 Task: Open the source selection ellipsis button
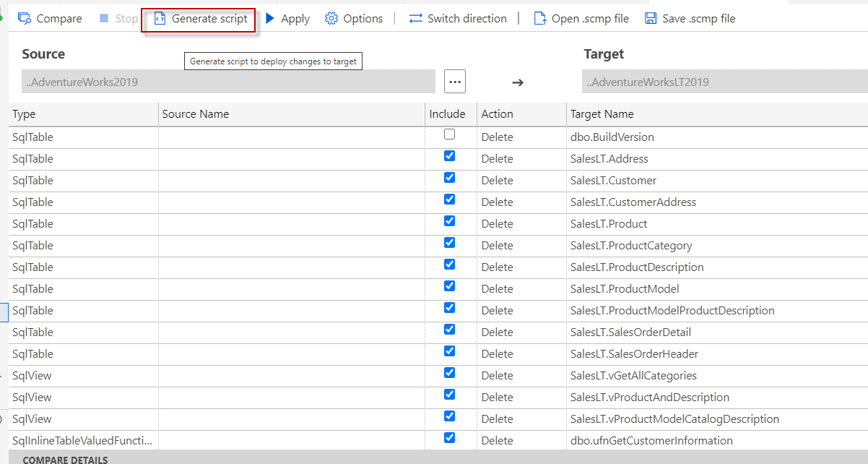click(455, 82)
